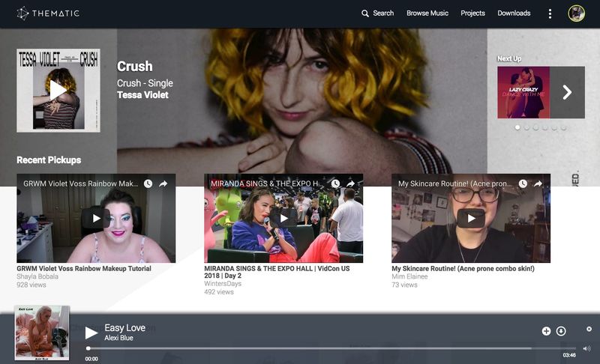Screen dimensions: 600x364
Task: Click the 492 views text
Action: pyautogui.click(x=219, y=292)
